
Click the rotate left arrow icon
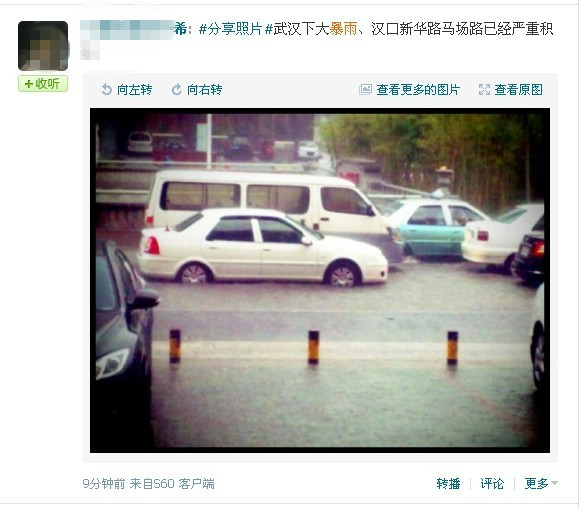click(107, 89)
